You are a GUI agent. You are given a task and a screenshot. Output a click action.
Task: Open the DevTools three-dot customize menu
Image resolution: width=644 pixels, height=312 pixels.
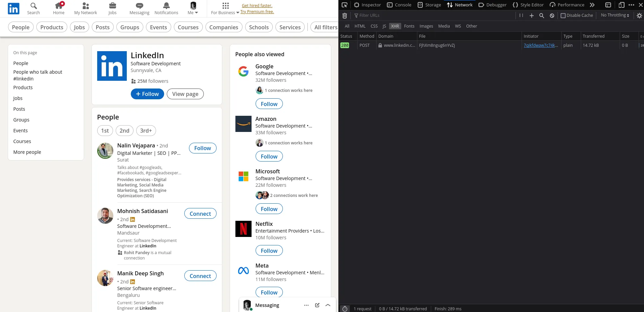631,5
